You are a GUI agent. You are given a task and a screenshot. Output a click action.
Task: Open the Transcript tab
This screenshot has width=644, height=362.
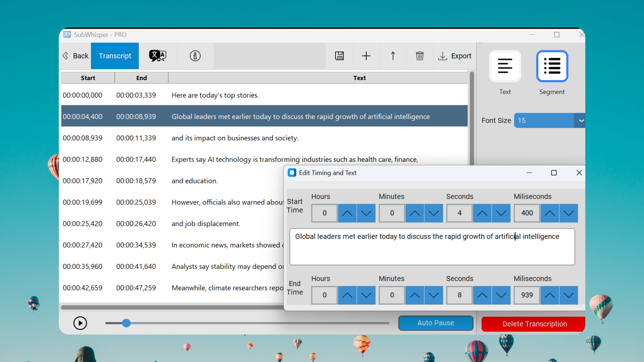pyautogui.click(x=115, y=56)
